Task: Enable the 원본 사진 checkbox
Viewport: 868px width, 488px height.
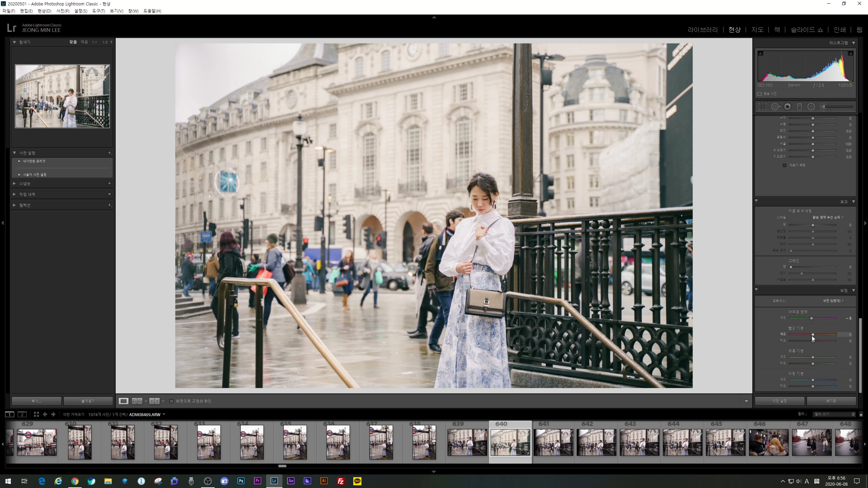Action: coord(759,94)
